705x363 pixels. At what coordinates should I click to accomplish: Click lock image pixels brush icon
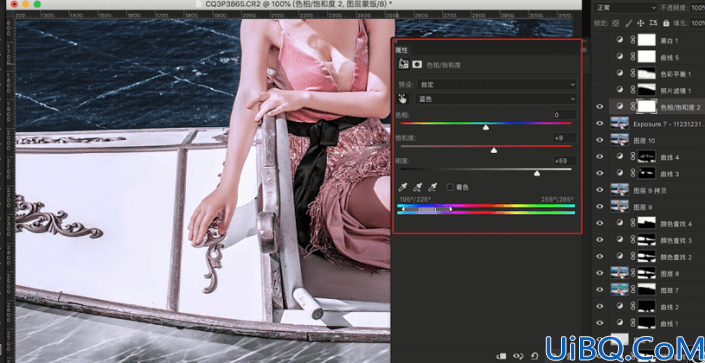click(629, 23)
